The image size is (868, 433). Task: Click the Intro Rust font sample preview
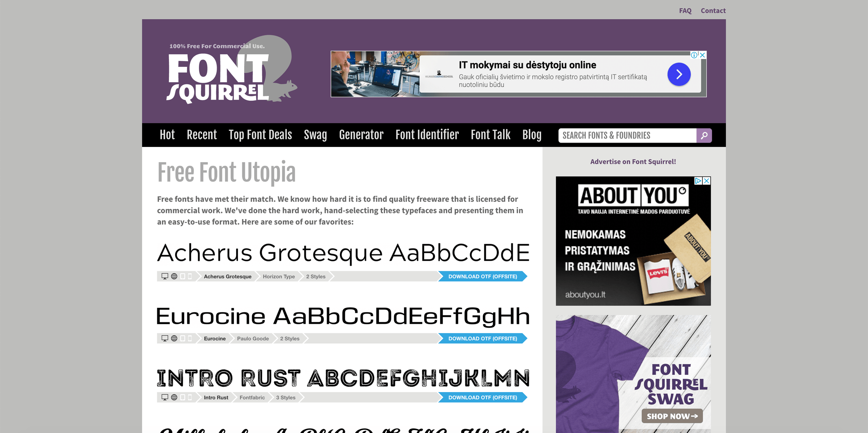point(343,378)
